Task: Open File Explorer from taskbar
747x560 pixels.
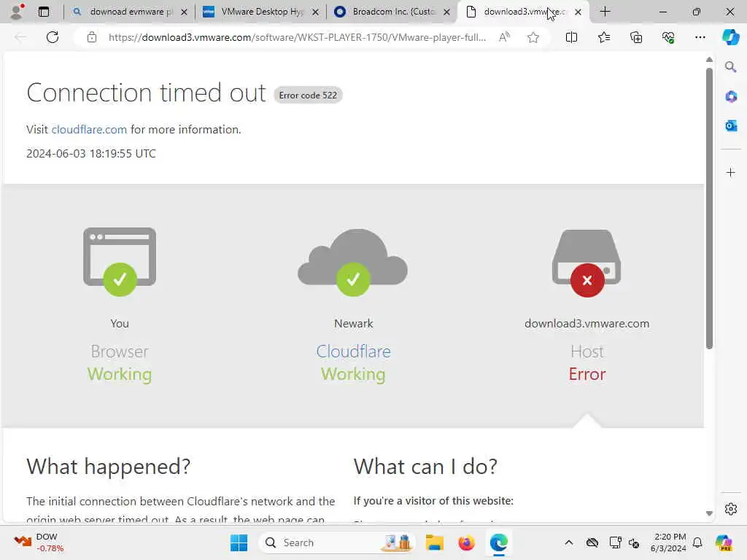Action: pyautogui.click(x=435, y=542)
